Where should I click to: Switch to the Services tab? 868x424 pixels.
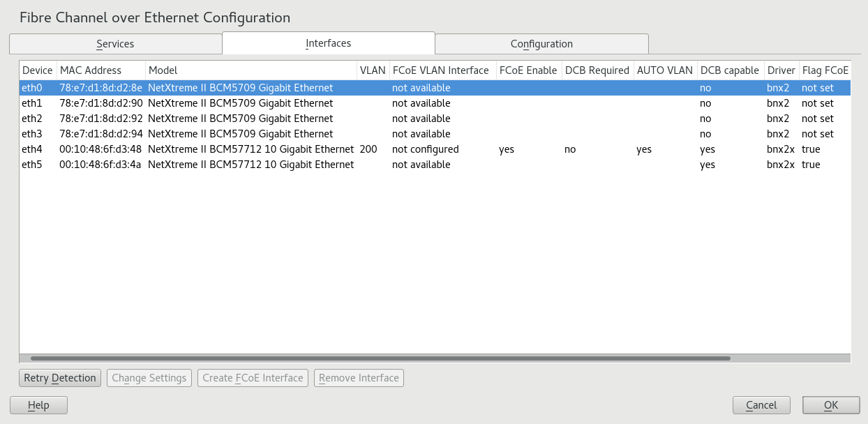tap(115, 44)
